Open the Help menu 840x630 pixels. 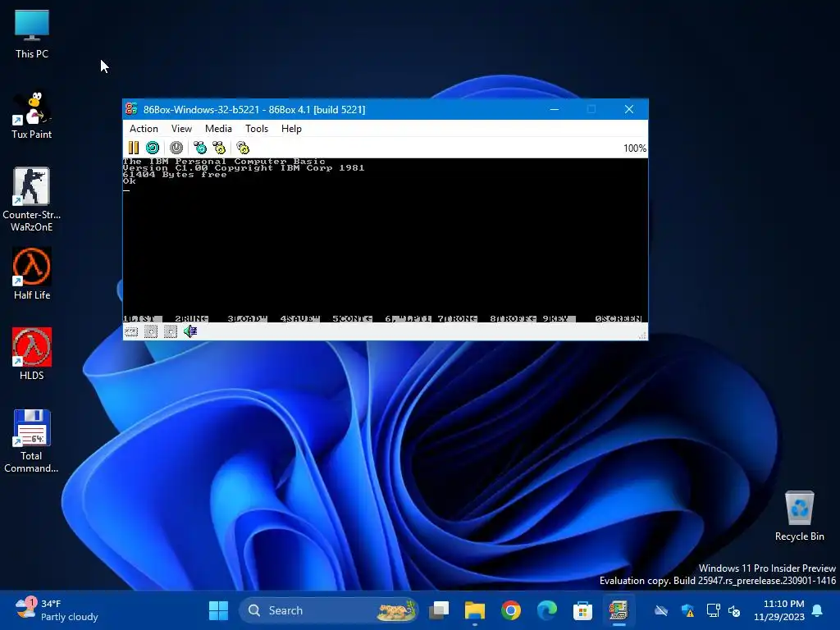pyautogui.click(x=291, y=129)
